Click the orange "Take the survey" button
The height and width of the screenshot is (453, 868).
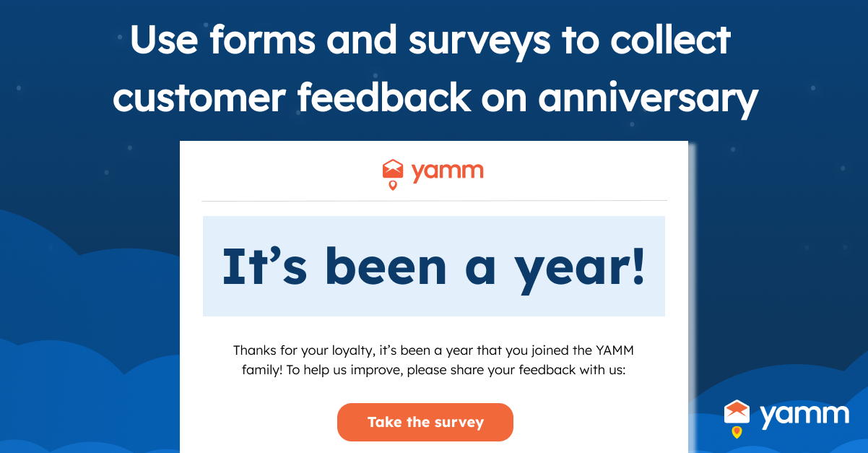425,422
